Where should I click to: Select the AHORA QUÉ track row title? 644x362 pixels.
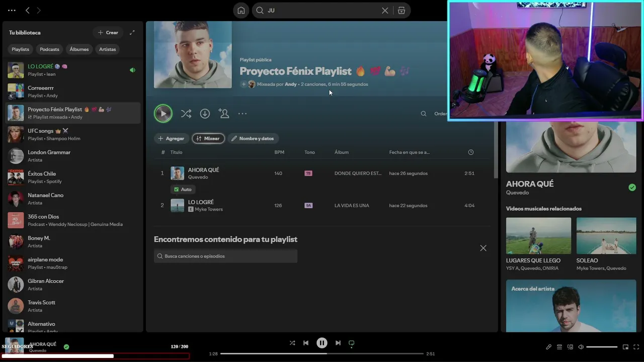(204, 170)
